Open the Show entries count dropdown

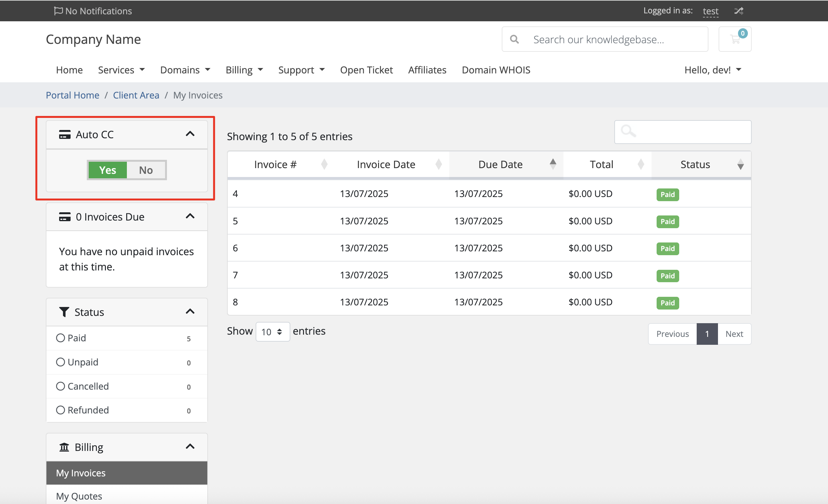coord(273,332)
